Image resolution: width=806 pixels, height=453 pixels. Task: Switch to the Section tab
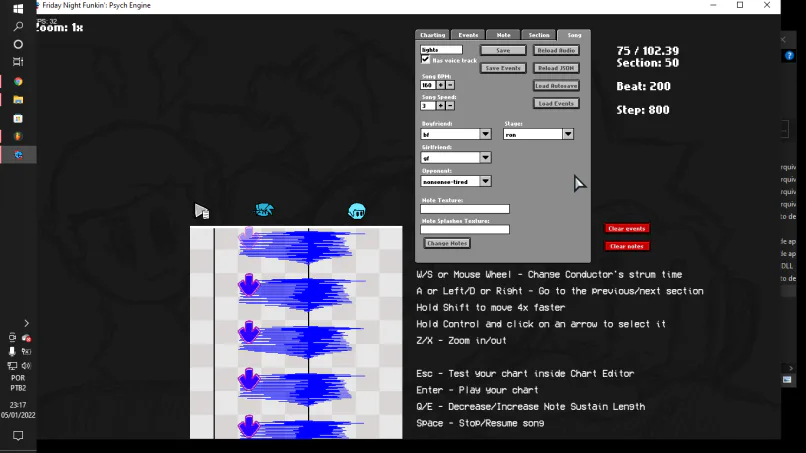(x=539, y=35)
